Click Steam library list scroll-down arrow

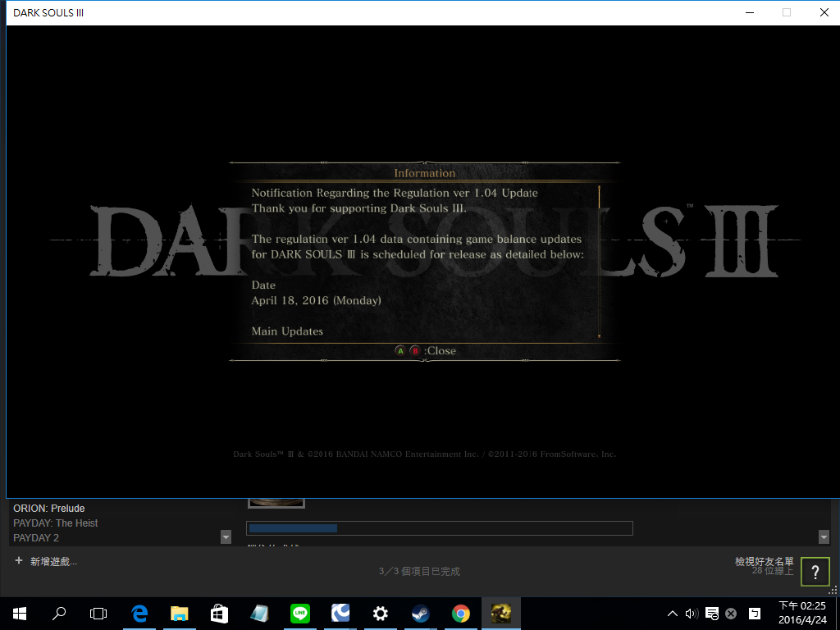tap(226, 536)
